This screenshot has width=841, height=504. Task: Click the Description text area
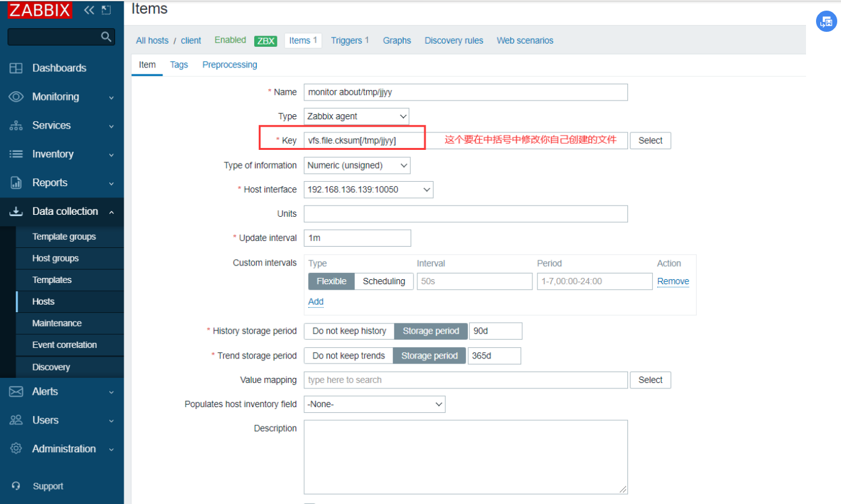tap(465, 457)
